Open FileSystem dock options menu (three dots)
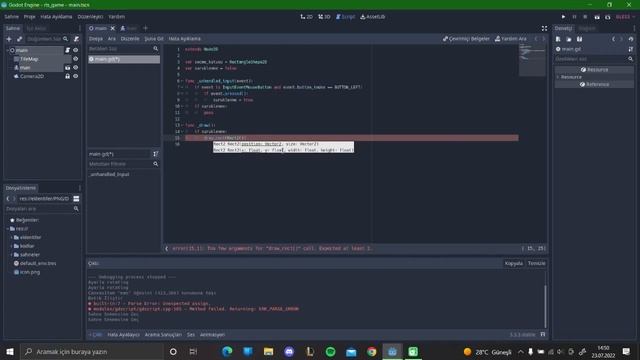The width and height of the screenshot is (640, 360). point(80,188)
